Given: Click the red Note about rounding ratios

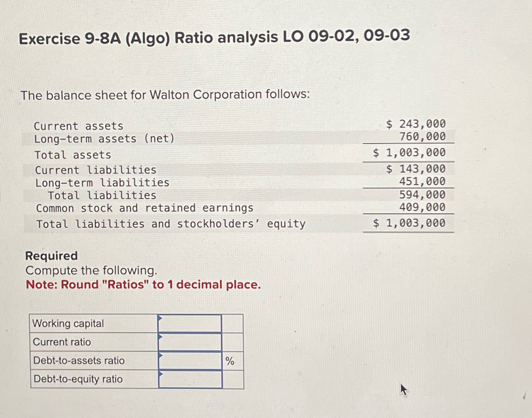Looking at the screenshot, I should click(143, 285).
